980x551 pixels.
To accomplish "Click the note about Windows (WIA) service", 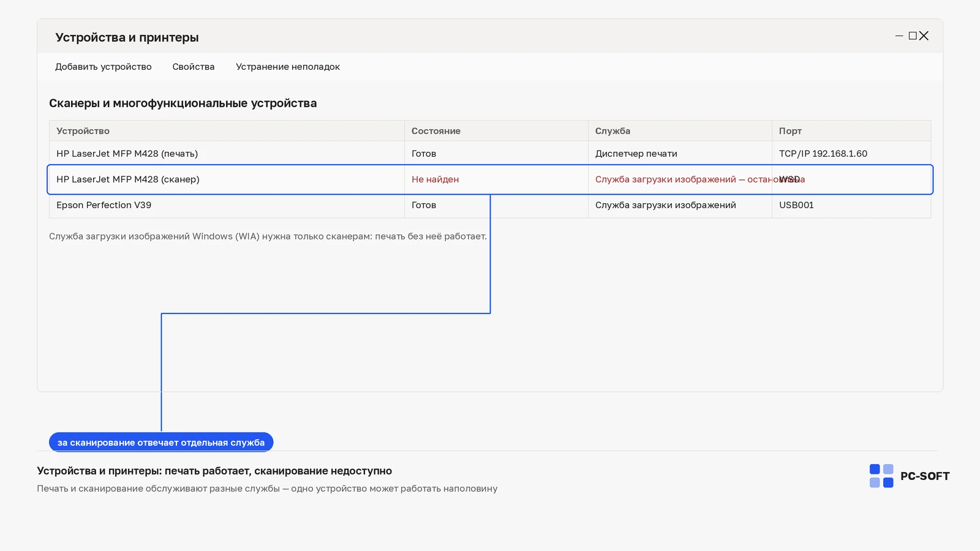I will coord(268,236).
